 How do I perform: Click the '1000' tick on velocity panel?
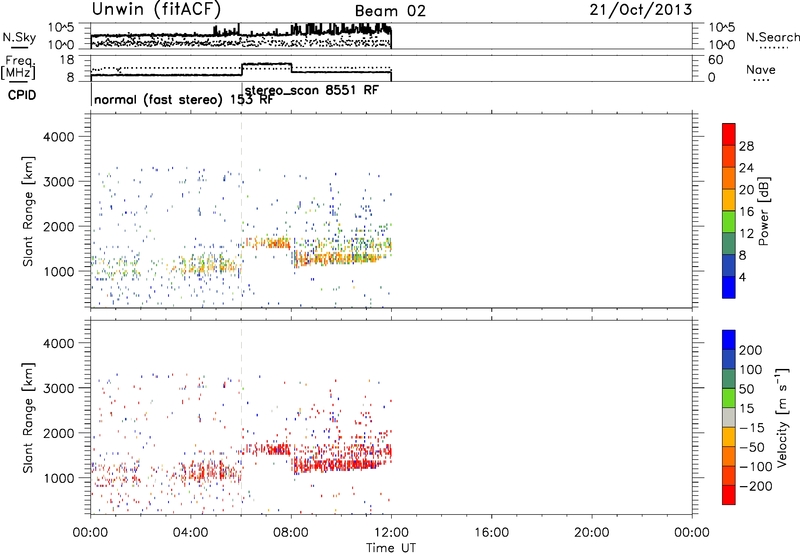tap(58, 478)
